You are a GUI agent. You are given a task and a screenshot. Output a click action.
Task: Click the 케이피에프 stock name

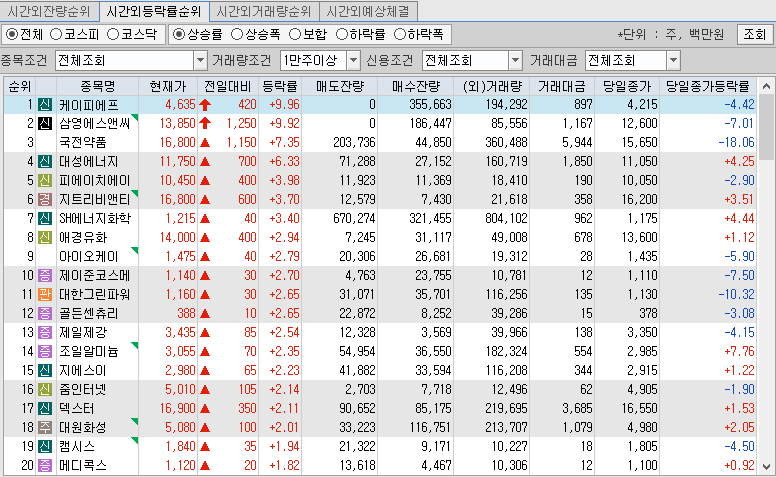pyautogui.click(x=89, y=105)
